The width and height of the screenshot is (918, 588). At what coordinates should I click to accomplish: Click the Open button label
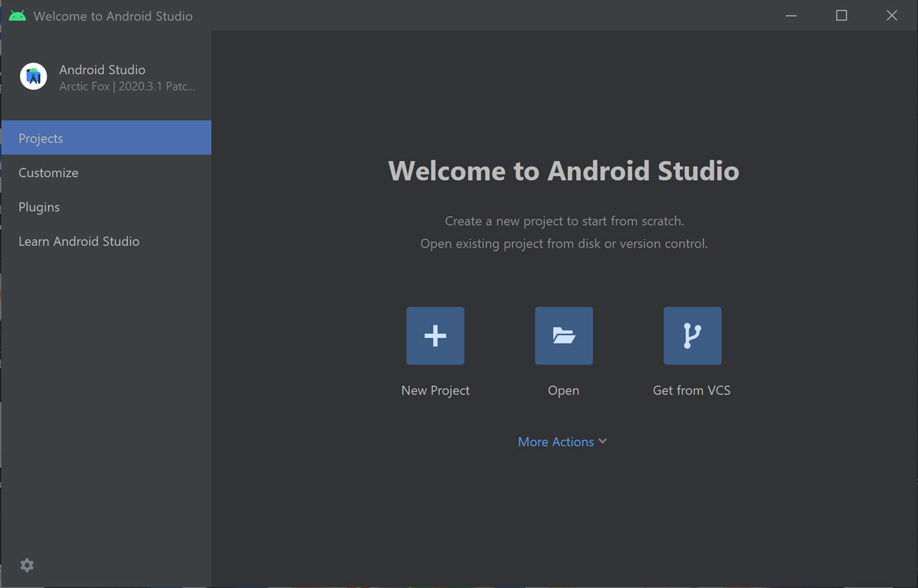tap(564, 390)
